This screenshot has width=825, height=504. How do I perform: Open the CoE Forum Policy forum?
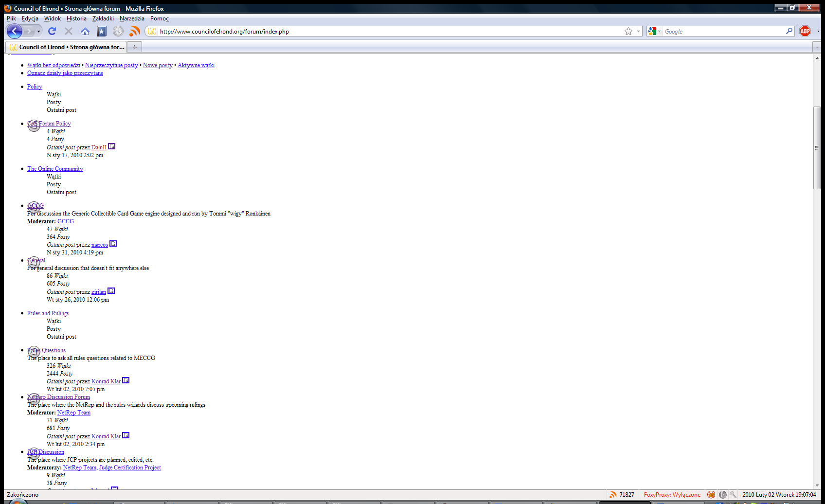pos(49,124)
